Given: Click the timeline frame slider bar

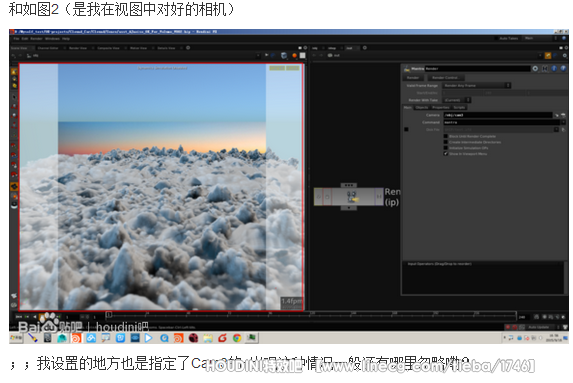Looking at the screenshot, I should (x=311, y=316).
